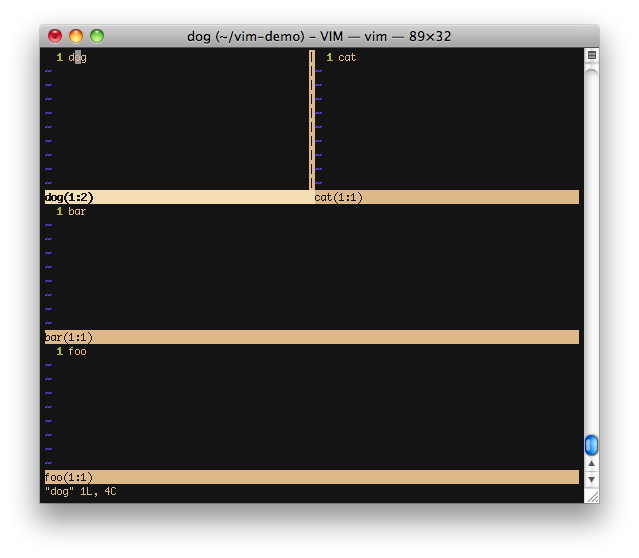639x558 pixels.
Task: Click the line number 1 beside bar
Action: coord(59,212)
